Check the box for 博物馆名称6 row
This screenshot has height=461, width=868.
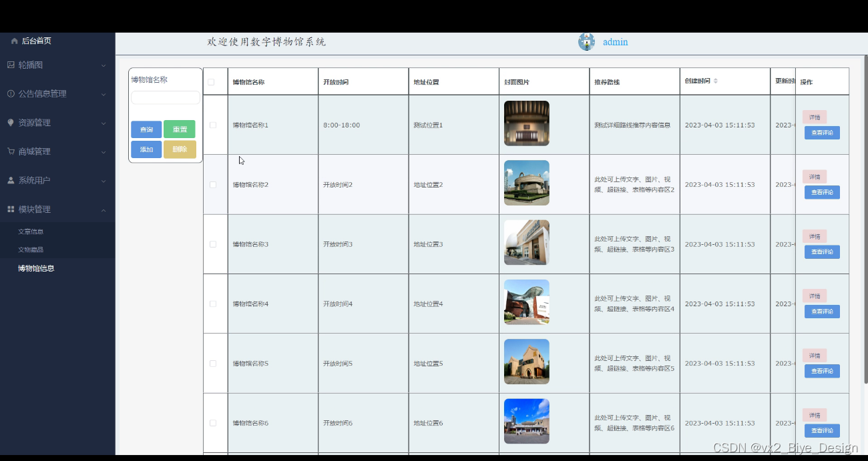pos(213,423)
